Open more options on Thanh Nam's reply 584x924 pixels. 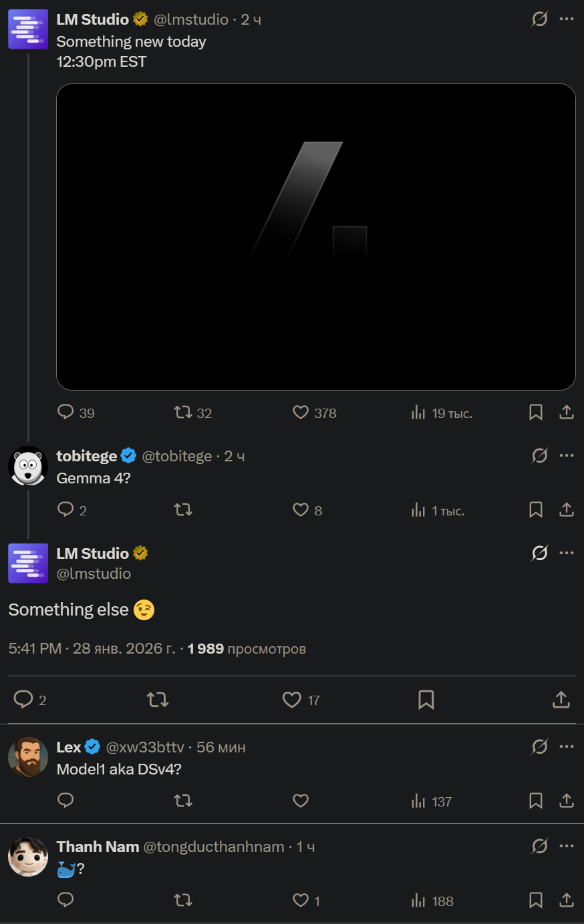(567, 846)
